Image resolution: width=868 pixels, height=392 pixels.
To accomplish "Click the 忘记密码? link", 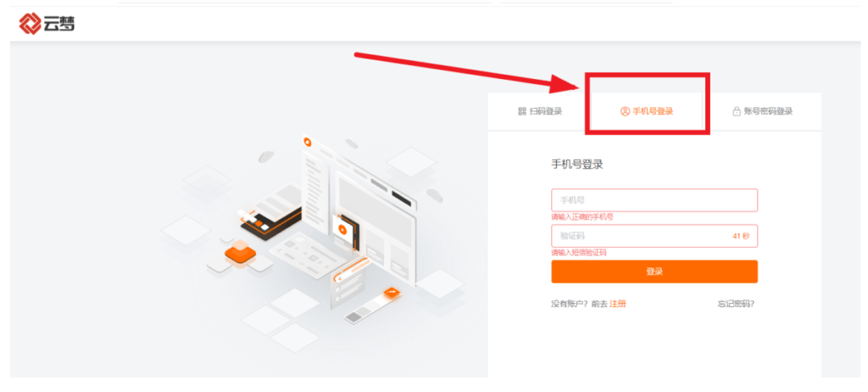I will pyautogui.click(x=737, y=304).
